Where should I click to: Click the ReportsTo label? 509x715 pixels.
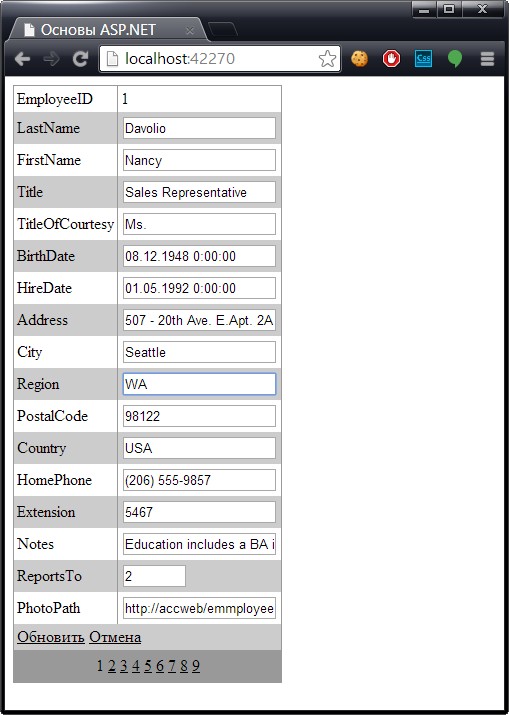click(x=49, y=576)
